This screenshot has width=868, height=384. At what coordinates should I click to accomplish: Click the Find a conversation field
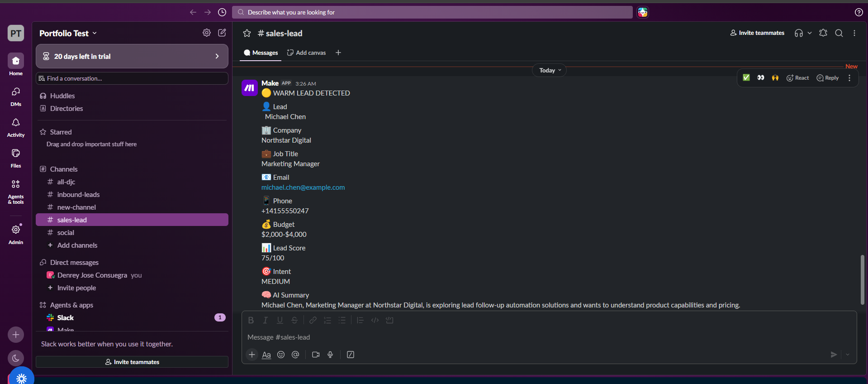132,78
